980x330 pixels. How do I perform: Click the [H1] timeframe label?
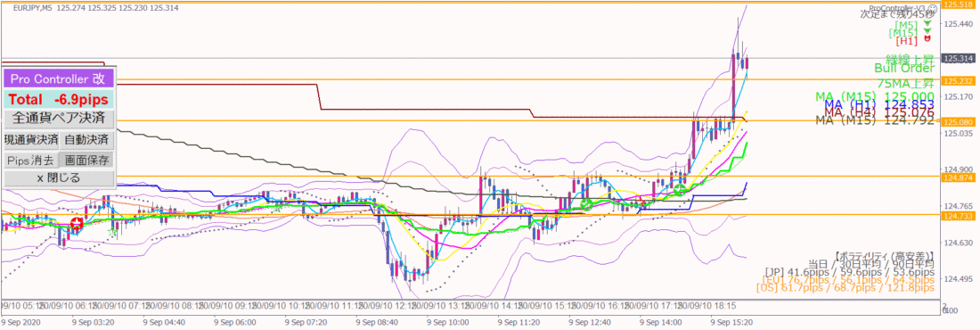(x=906, y=41)
